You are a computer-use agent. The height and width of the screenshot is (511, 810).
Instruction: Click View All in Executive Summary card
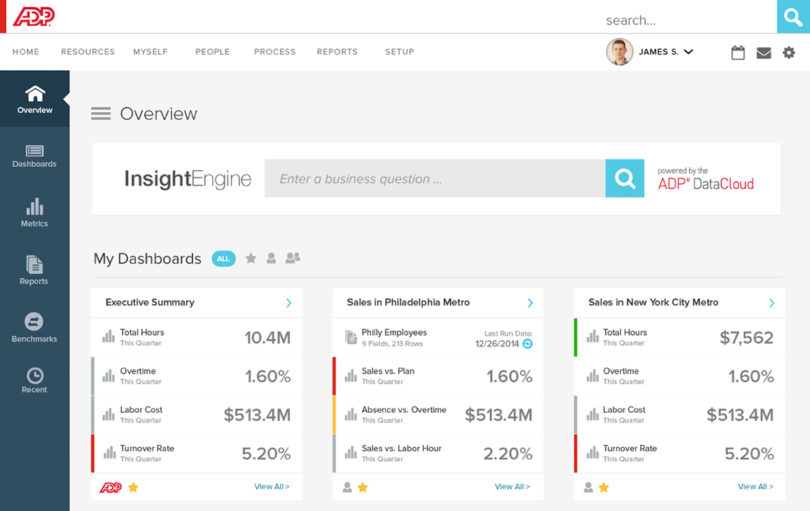tap(272, 487)
